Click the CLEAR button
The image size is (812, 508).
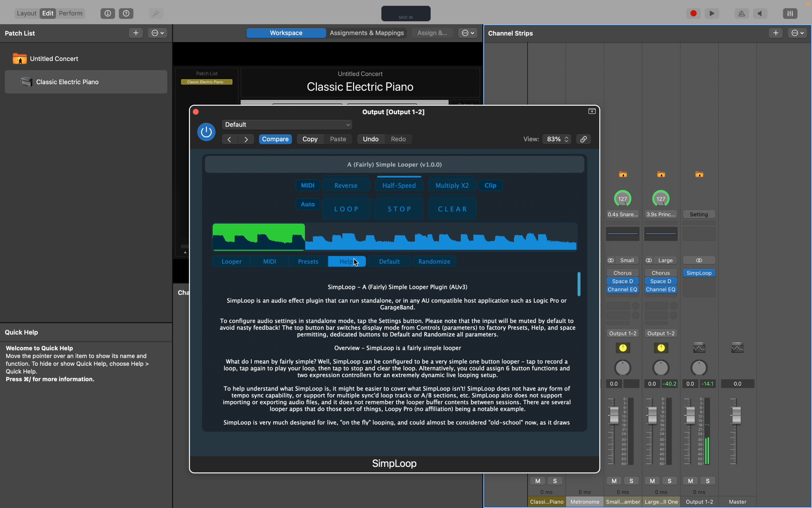[452, 209]
